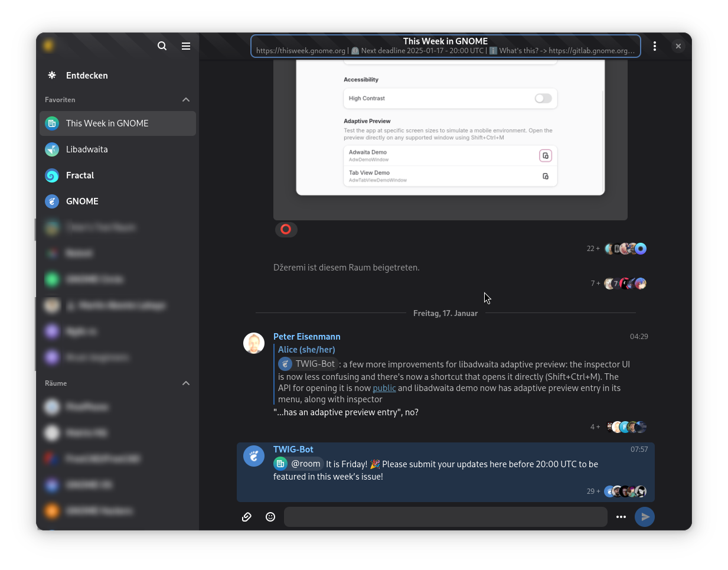Collapse the Räume section
Image resolution: width=728 pixels, height=570 pixels.
pyautogui.click(x=186, y=383)
